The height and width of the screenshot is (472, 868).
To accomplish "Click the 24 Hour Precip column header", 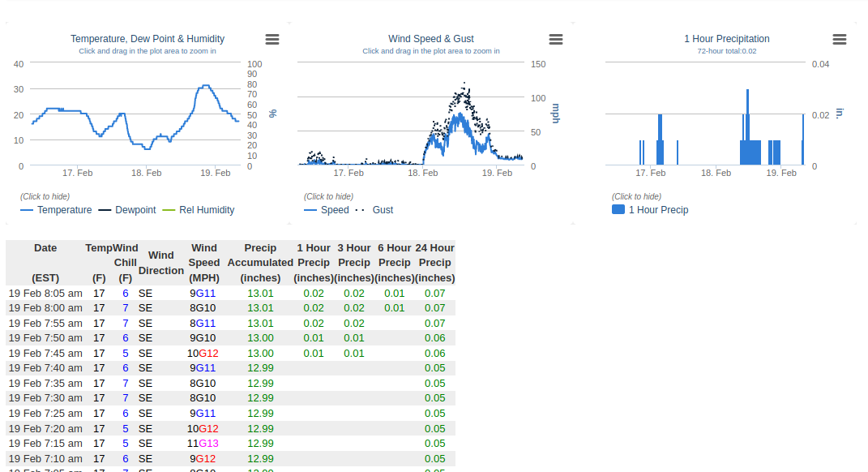I will [x=435, y=263].
